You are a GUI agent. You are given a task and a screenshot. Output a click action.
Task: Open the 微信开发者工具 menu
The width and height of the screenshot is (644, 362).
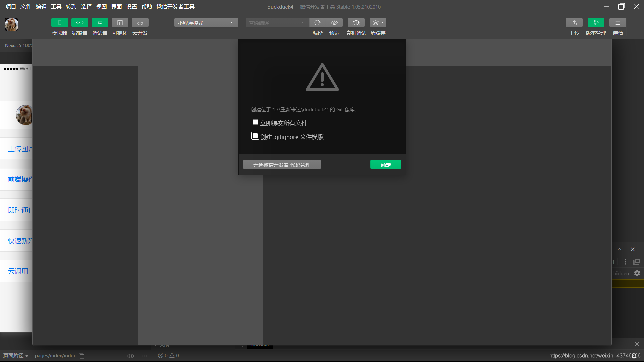(175, 7)
